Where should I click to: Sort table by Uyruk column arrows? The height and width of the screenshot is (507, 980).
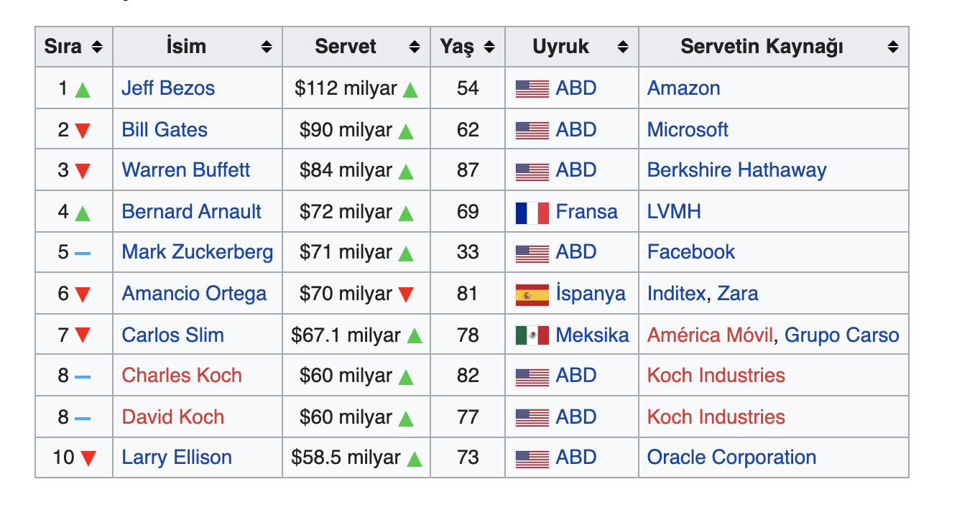coord(623,47)
